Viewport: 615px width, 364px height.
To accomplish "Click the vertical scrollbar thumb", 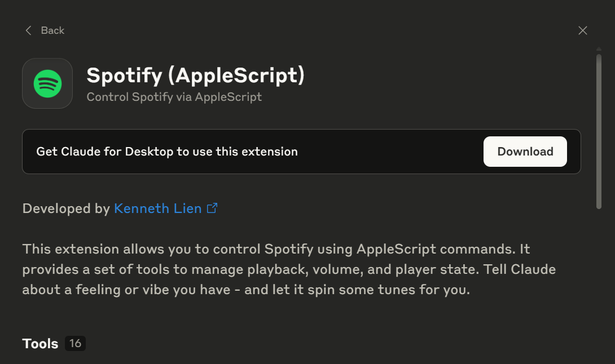I will click(599, 131).
